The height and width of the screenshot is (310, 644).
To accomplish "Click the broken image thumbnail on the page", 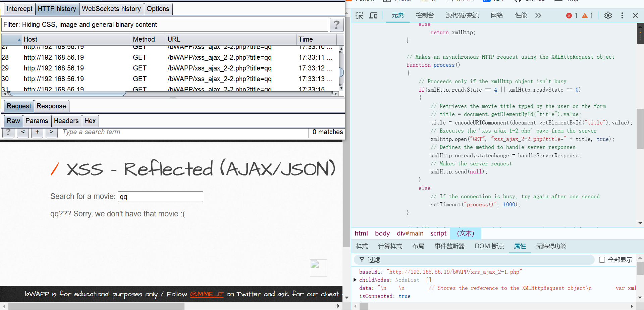I will coord(318,268).
